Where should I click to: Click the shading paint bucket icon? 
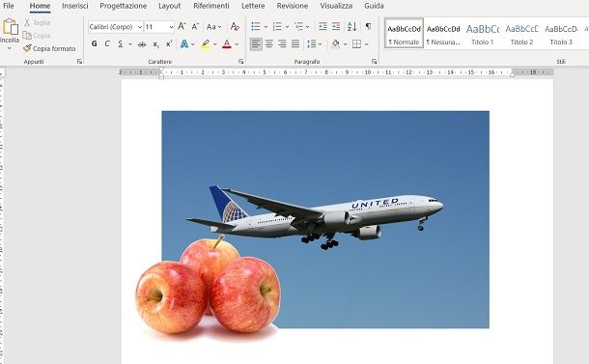(335, 44)
